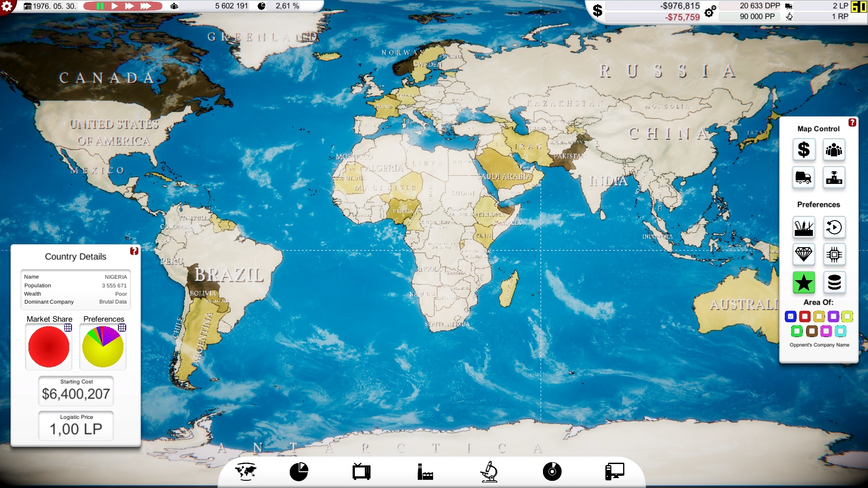Image resolution: width=868 pixels, height=488 pixels.
Task: Show the population map view
Action: point(834,150)
